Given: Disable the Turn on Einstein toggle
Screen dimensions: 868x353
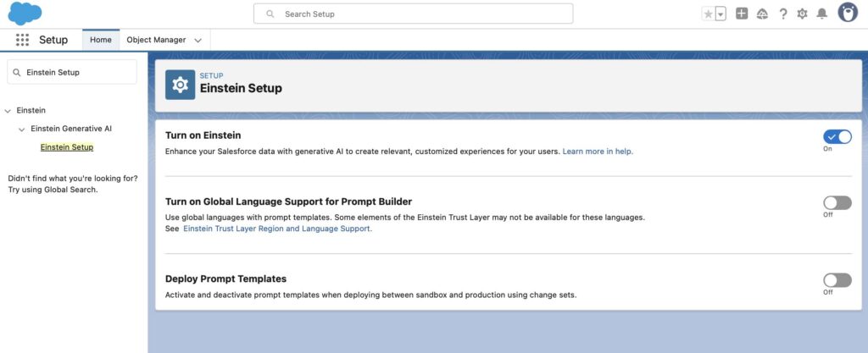Looking at the screenshot, I should [x=837, y=136].
